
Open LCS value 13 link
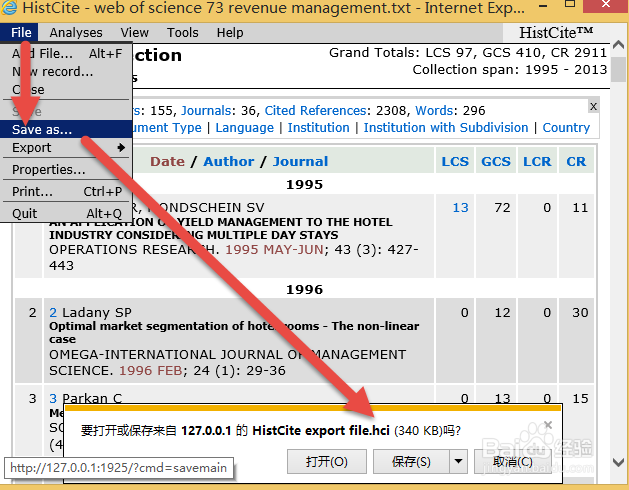(461, 207)
